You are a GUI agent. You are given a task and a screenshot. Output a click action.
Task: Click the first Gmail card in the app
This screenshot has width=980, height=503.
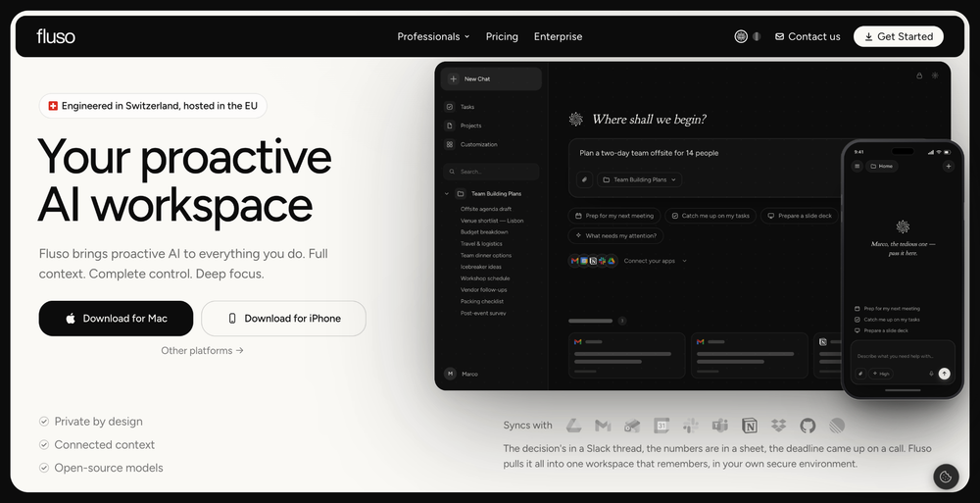(x=627, y=355)
